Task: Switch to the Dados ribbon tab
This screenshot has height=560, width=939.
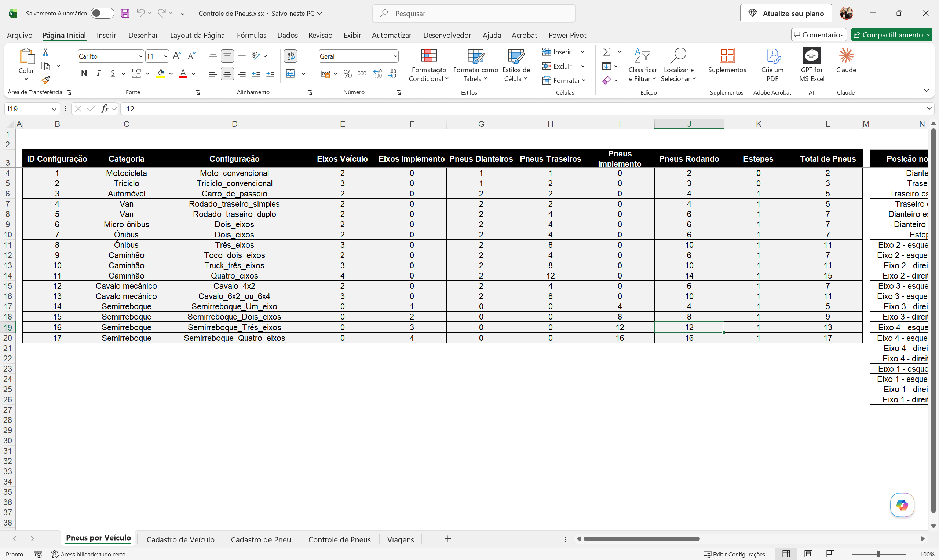Action: click(287, 35)
